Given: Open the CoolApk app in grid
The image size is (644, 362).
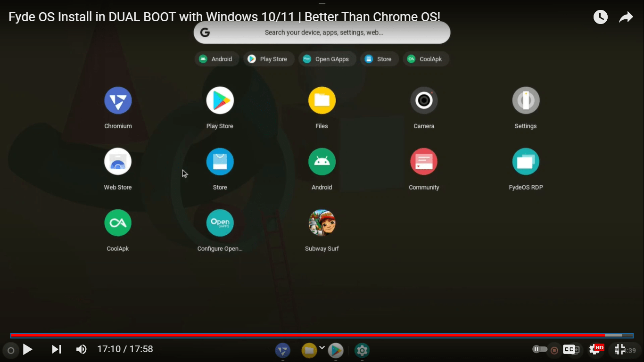Looking at the screenshot, I should coord(118,223).
